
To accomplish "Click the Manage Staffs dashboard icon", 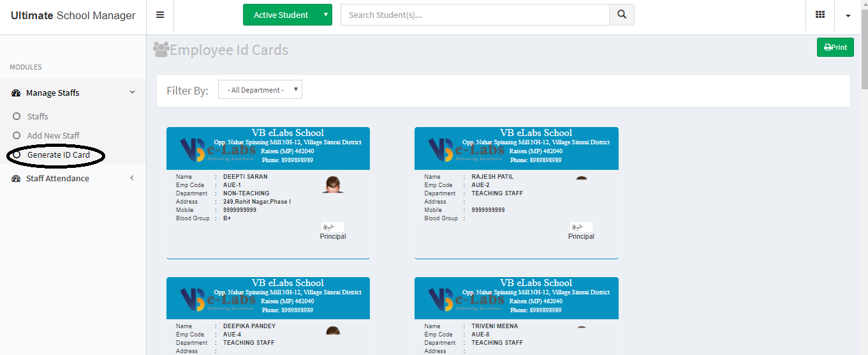I will click(x=17, y=93).
